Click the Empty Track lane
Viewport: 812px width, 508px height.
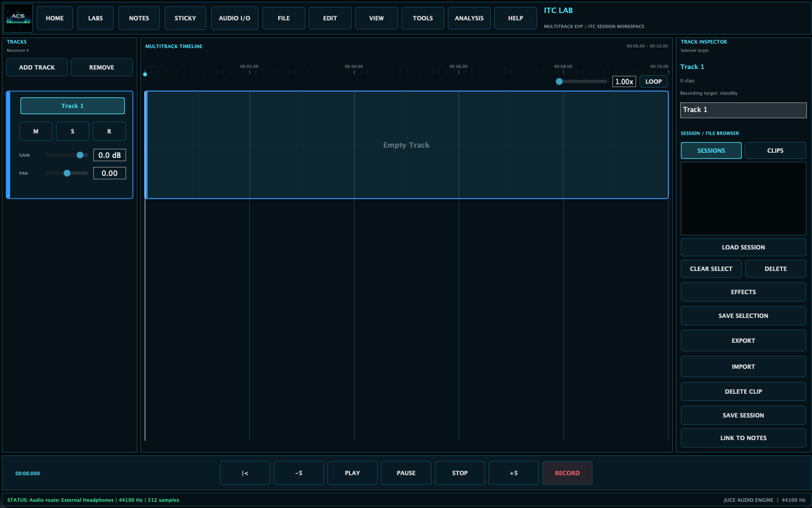407,145
